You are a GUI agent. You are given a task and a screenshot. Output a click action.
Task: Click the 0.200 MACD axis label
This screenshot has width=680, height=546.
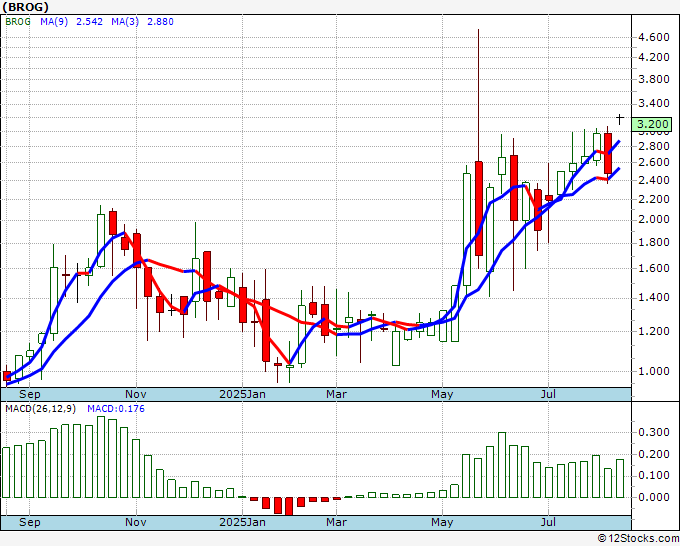[654, 454]
